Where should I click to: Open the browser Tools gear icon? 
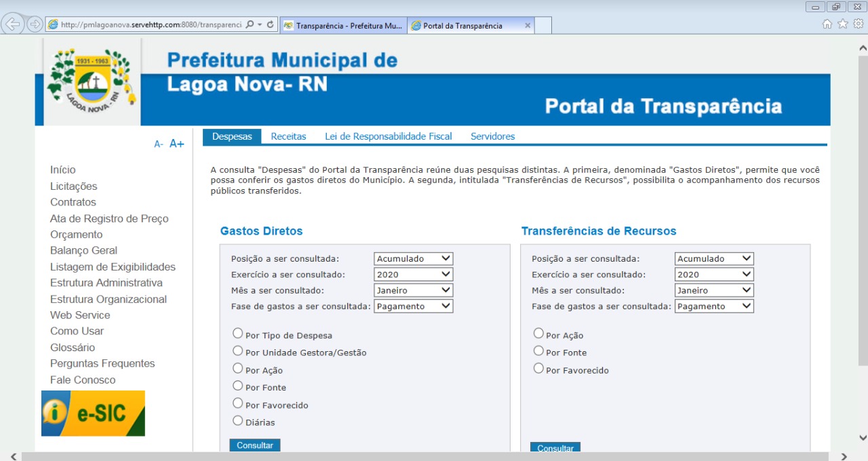pyautogui.click(x=859, y=24)
